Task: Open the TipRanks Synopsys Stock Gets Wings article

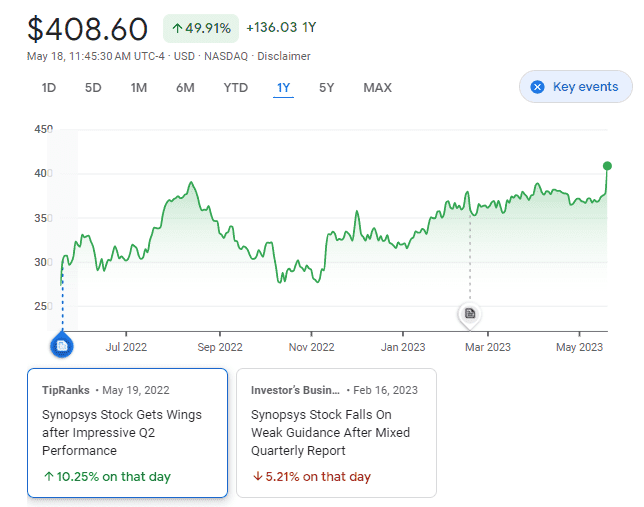Action: click(127, 433)
